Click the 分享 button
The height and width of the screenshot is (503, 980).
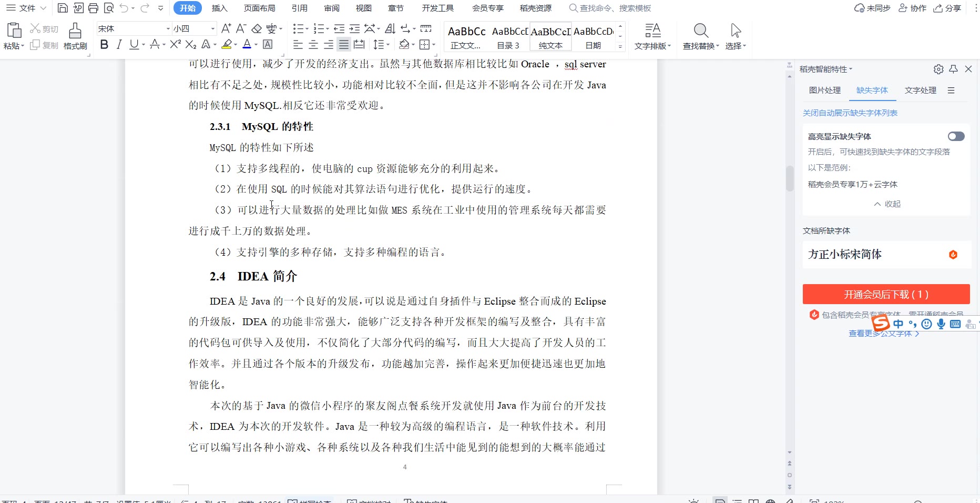pyautogui.click(x=947, y=8)
